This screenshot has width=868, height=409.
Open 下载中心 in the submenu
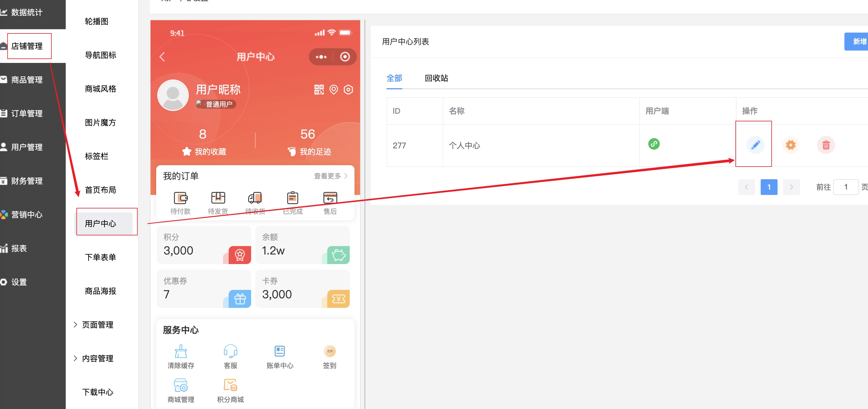(x=98, y=392)
